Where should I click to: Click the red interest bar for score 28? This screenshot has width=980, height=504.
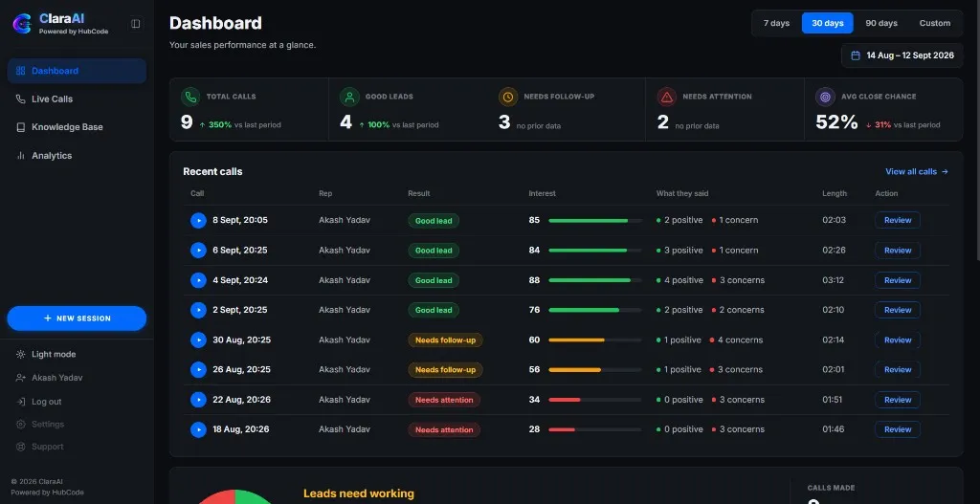[595, 429]
